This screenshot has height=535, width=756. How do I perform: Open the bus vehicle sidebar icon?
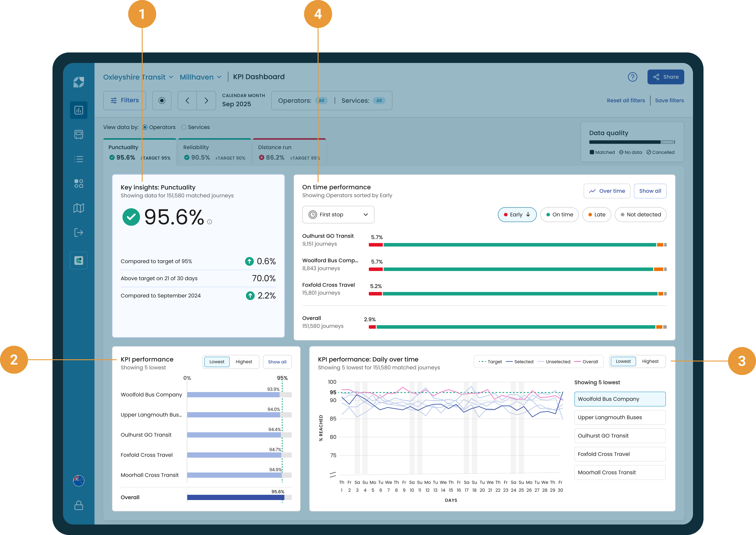78,134
